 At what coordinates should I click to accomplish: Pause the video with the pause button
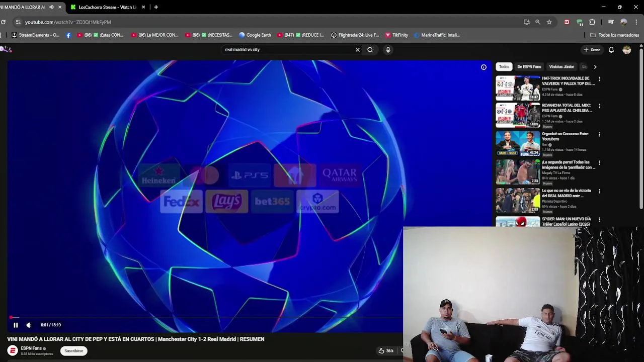pyautogui.click(x=16, y=325)
